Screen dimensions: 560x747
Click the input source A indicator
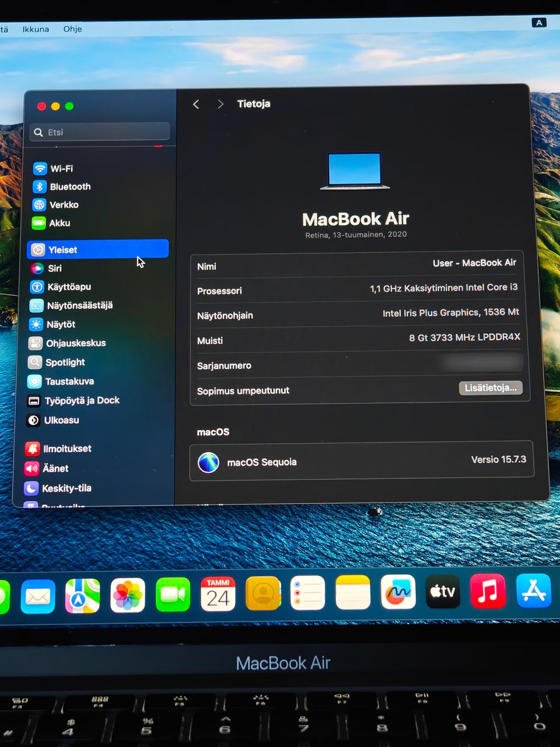[x=539, y=23]
